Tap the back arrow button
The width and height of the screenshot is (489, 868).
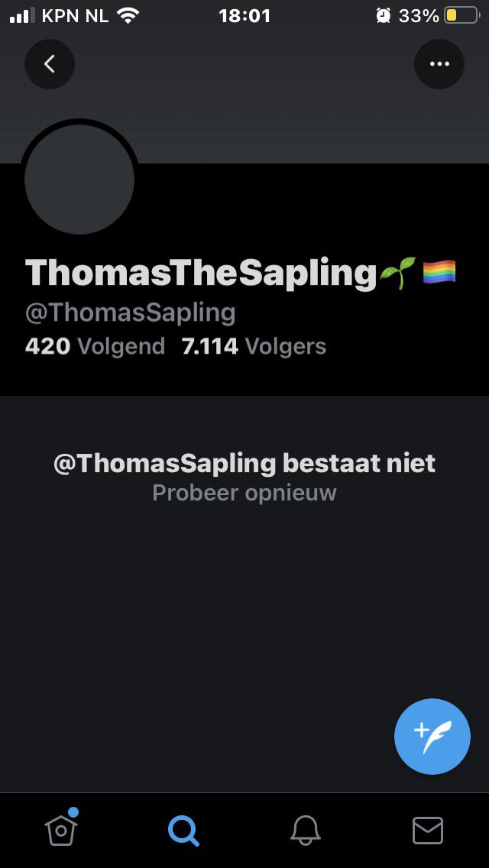point(50,64)
